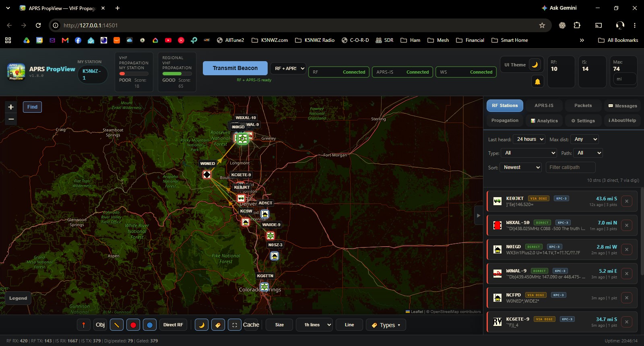
Task: Dismiss the N0IGD station card with its X
Action: pos(627,249)
